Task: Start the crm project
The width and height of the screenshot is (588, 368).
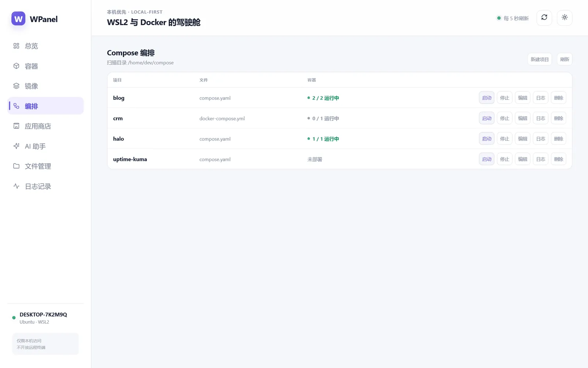Action: [x=487, y=118]
